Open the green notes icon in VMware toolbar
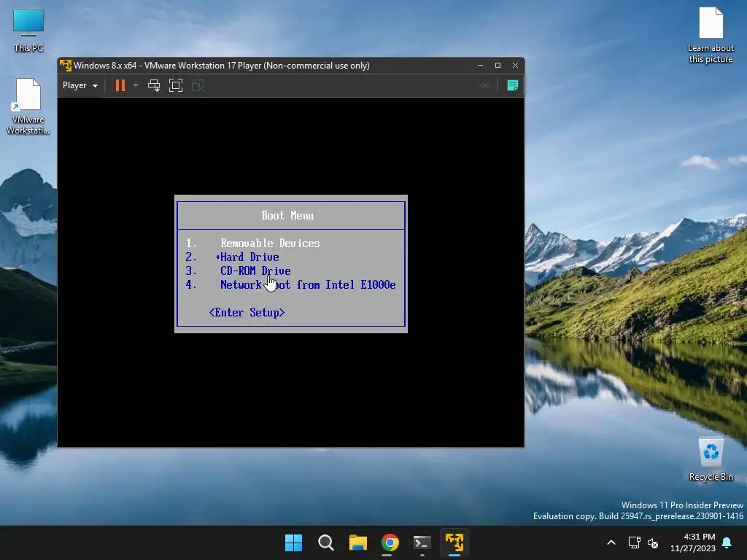This screenshot has width=747, height=560. click(x=513, y=86)
